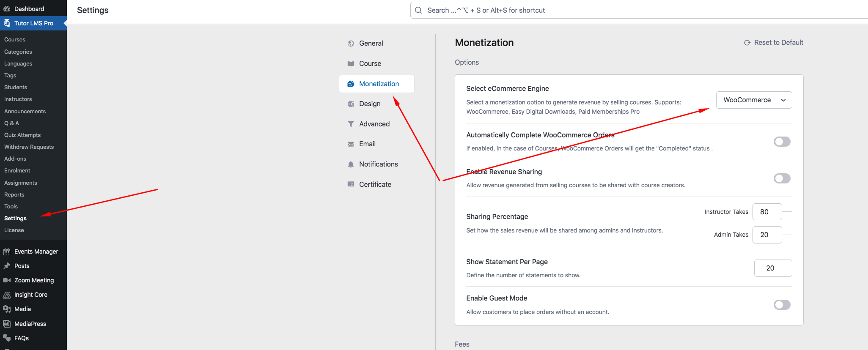Viewport: 868px width, 350px height.
Task: Click the FAQs speech bubble icon
Action: (7, 338)
